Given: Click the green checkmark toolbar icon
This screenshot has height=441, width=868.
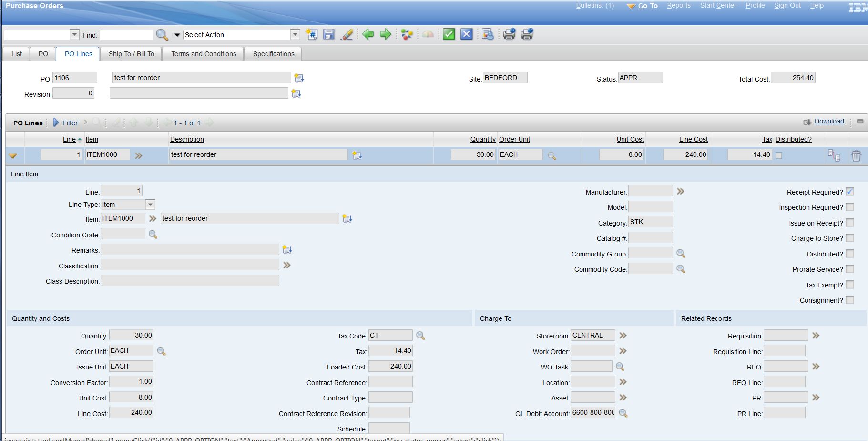Looking at the screenshot, I should pyautogui.click(x=449, y=34).
